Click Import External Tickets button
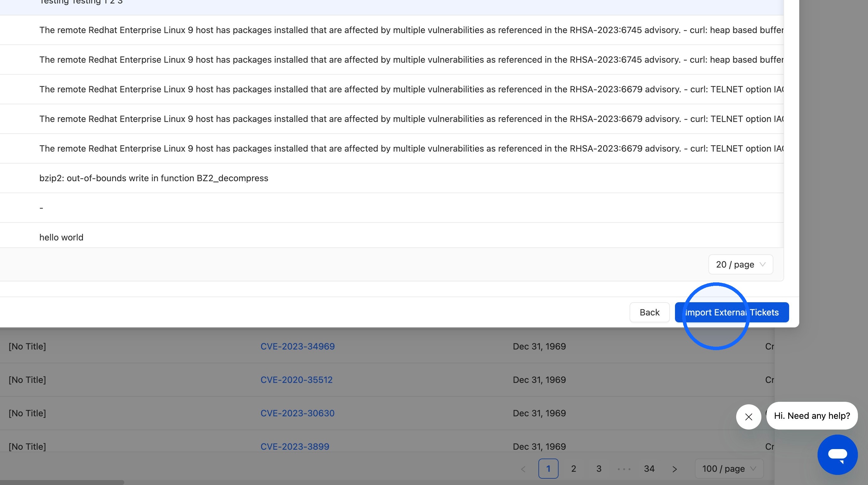The image size is (868, 485). coord(731,312)
